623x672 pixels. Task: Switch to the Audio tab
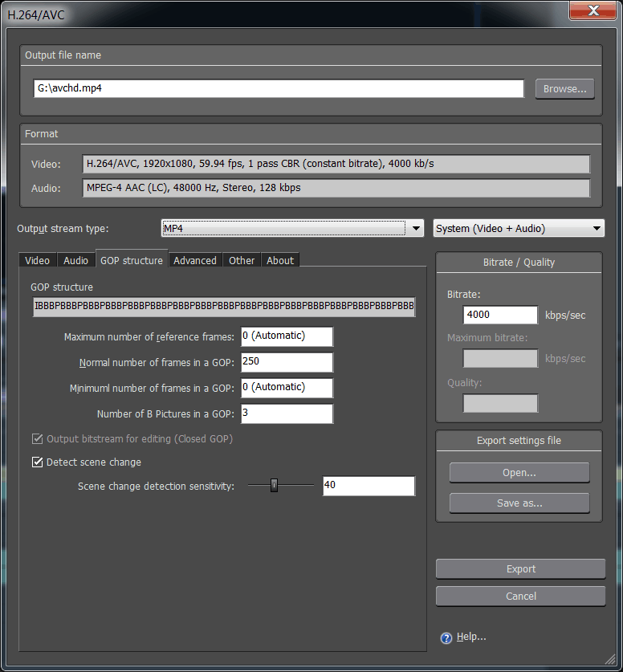click(x=75, y=260)
